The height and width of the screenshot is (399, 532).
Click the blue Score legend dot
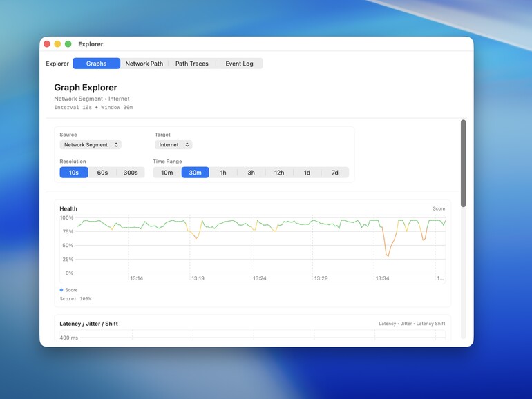click(61, 290)
